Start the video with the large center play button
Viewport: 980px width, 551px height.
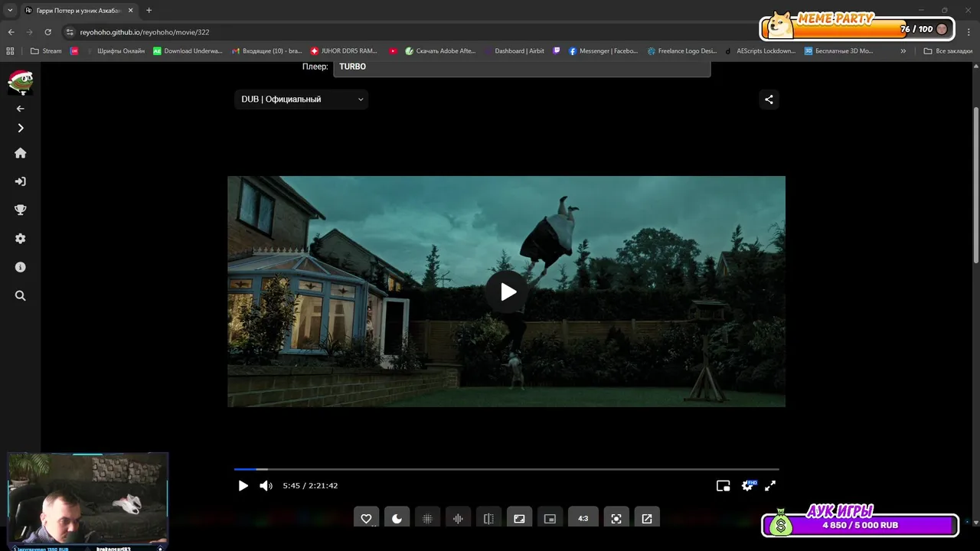[507, 292]
